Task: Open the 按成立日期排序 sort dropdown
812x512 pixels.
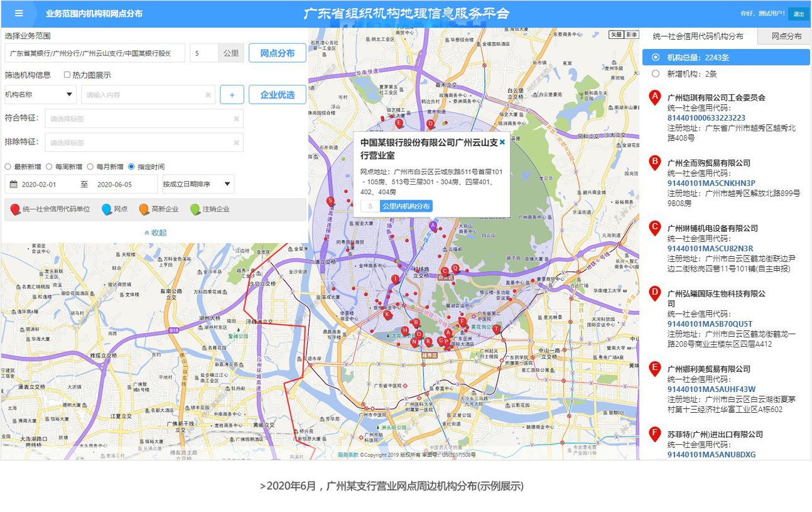Action: point(198,184)
